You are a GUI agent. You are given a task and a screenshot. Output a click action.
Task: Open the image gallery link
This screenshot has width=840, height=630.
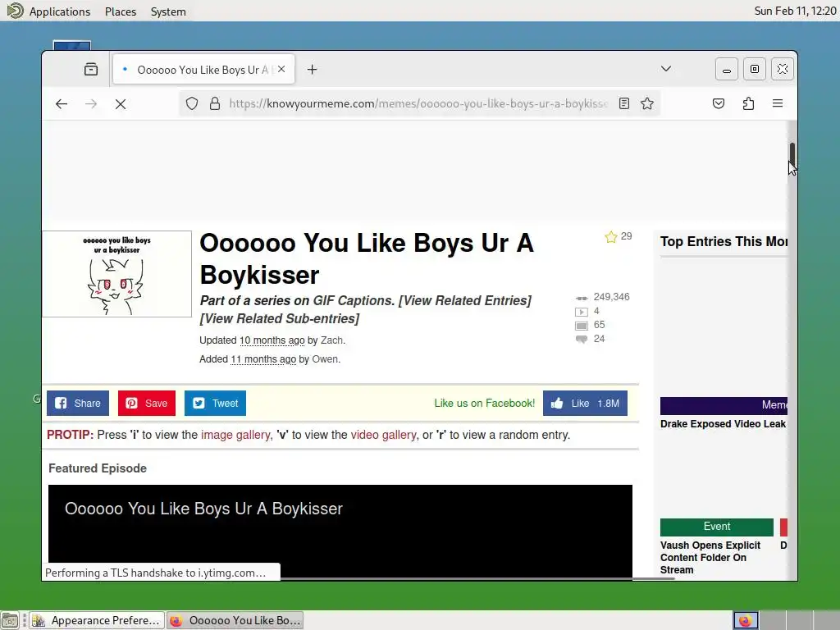[235, 435]
